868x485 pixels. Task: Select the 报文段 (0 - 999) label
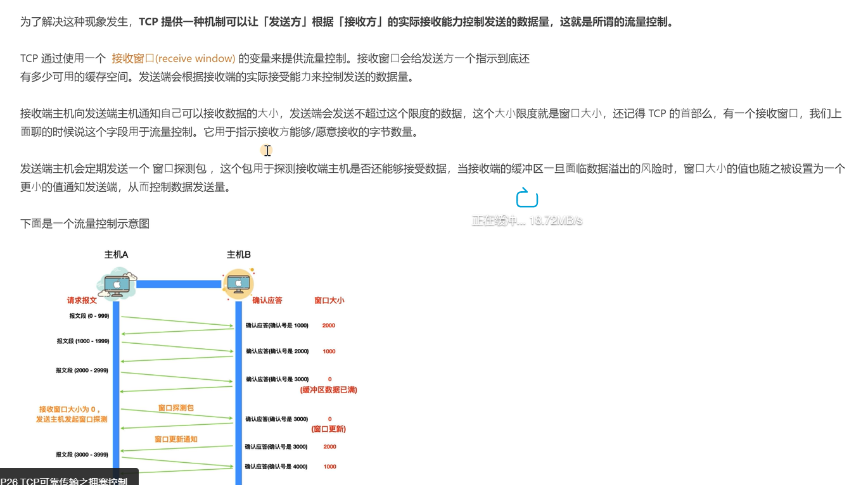click(89, 315)
